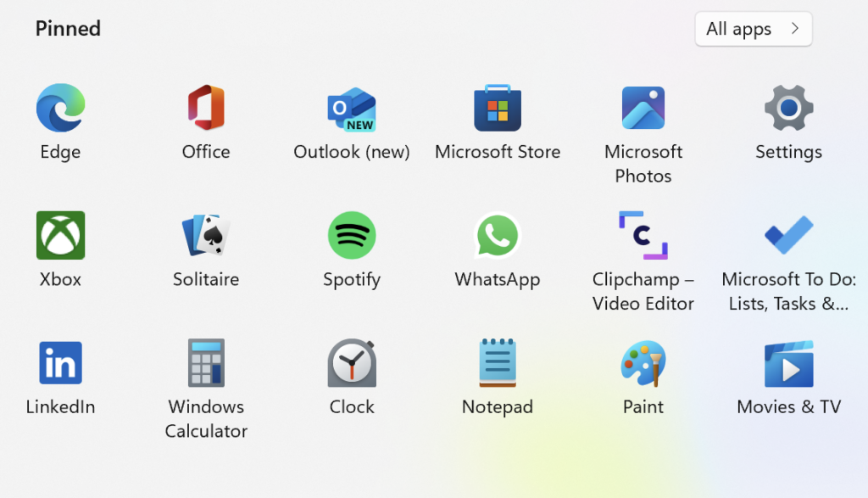The image size is (868, 498).
Task: Open the Settings gear icon
Action: 788,108
